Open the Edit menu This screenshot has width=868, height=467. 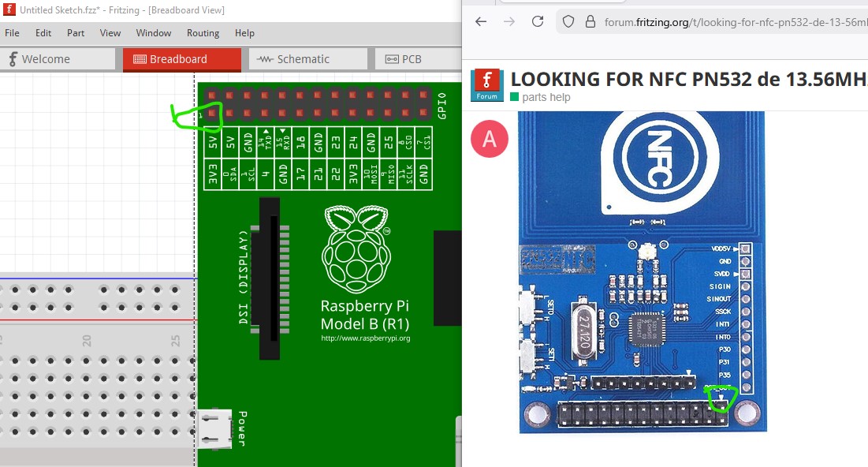click(43, 33)
